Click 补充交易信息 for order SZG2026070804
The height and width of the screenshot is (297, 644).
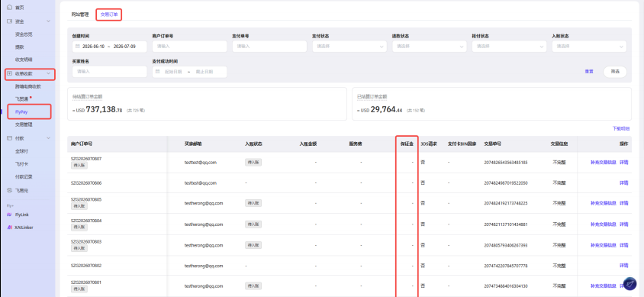click(604, 224)
